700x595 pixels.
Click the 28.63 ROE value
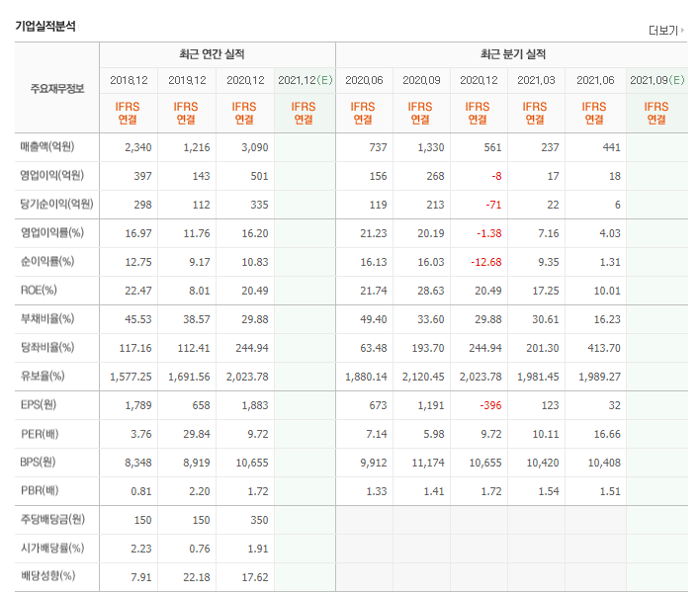coord(431,291)
